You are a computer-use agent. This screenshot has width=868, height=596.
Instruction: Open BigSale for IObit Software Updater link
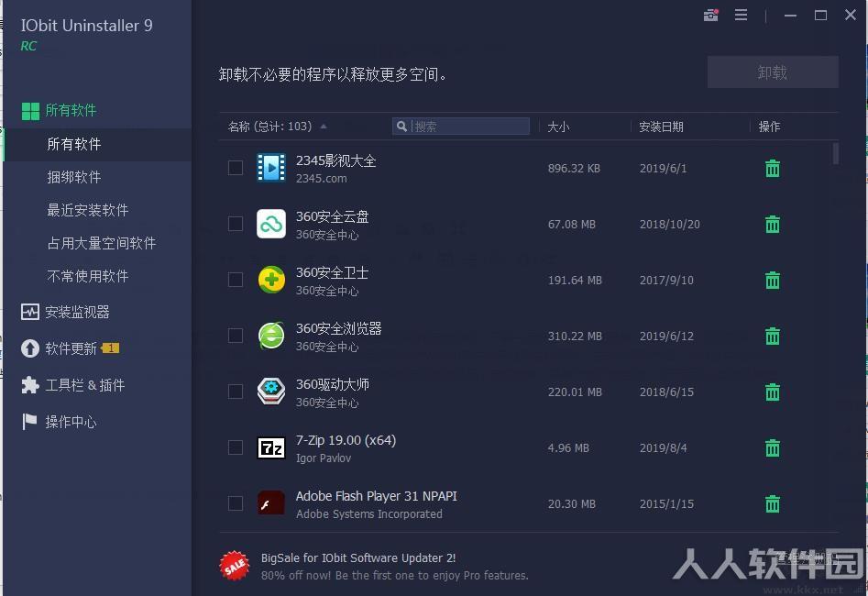coord(358,557)
